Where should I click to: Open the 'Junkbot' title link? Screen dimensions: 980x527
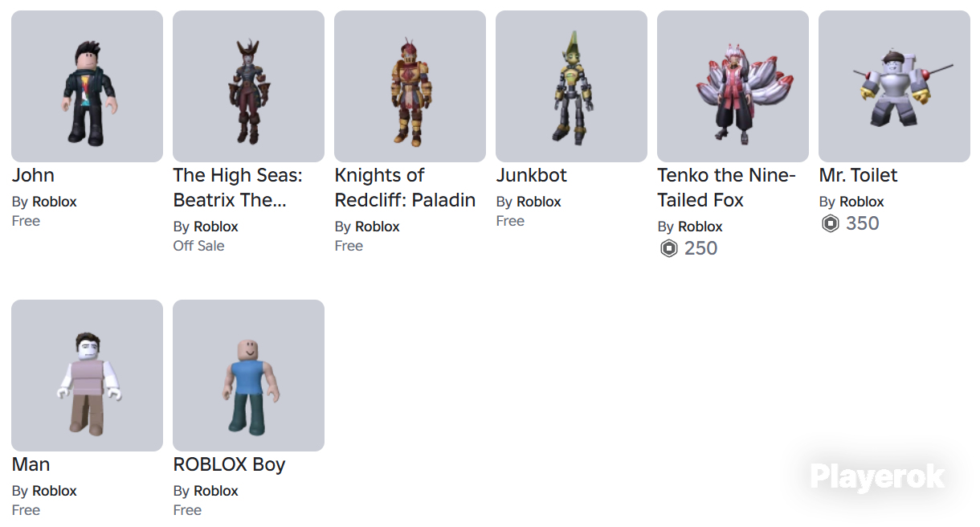click(x=532, y=175)
